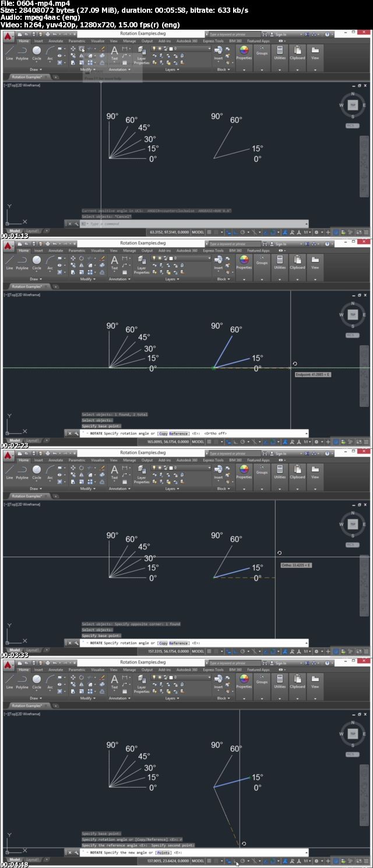Image resolution: width=373 pixels, height=868 pixels.
Task: Click coordinates readout '63.3152, 97.5141, 0.0000'
Action: (x=170, y=232)
